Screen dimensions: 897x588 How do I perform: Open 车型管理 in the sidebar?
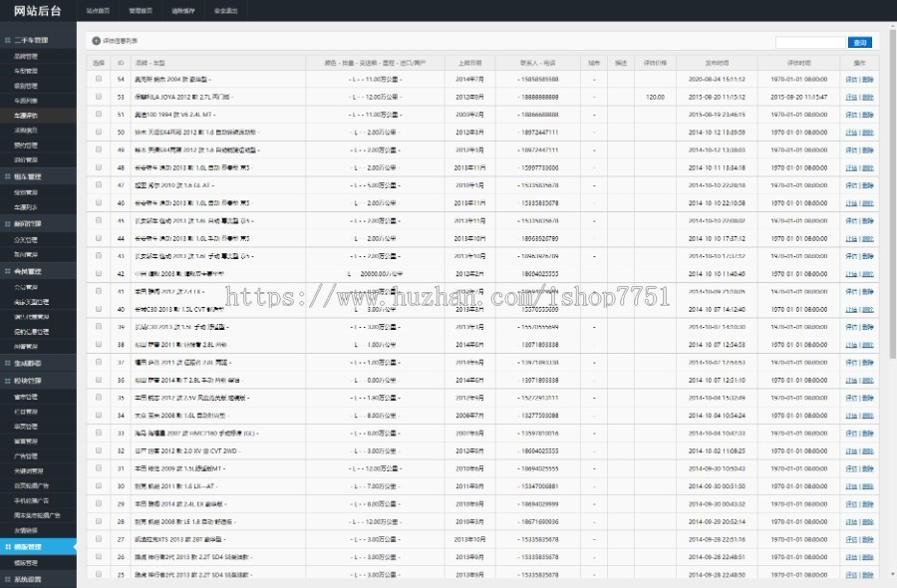point(26,71)
